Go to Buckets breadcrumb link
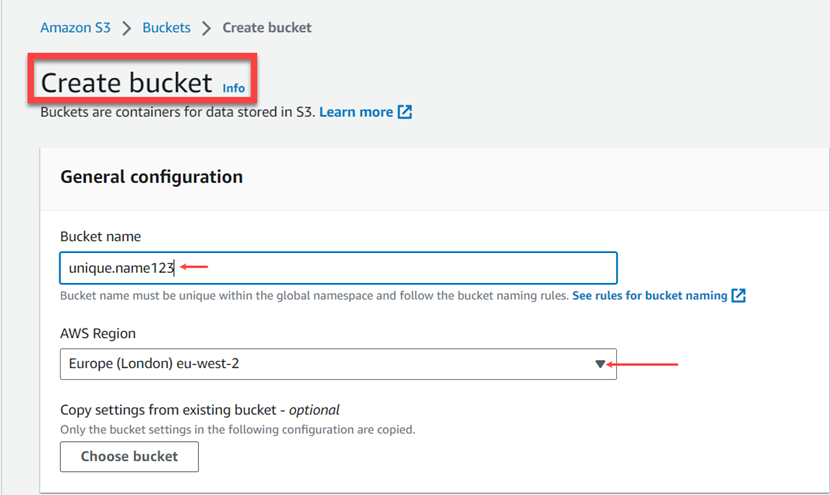 (x=166, y=28)
